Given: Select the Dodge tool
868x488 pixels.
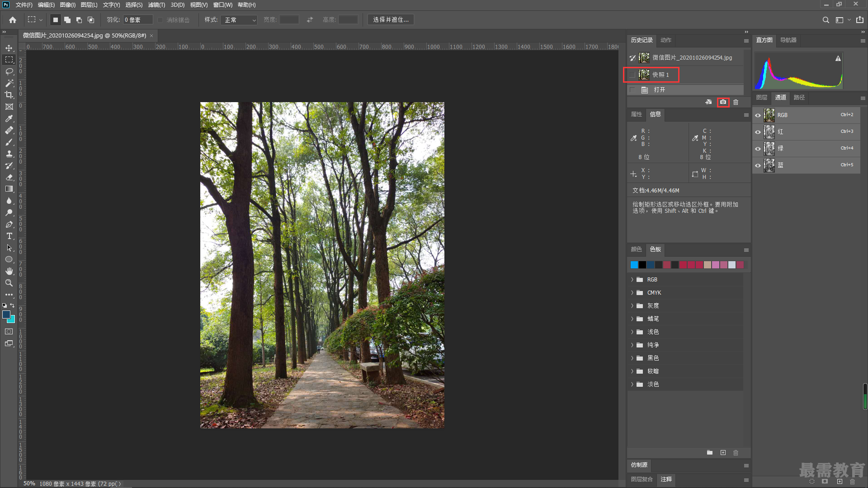Looking at the screenshot, I should [x=9, y=212].
